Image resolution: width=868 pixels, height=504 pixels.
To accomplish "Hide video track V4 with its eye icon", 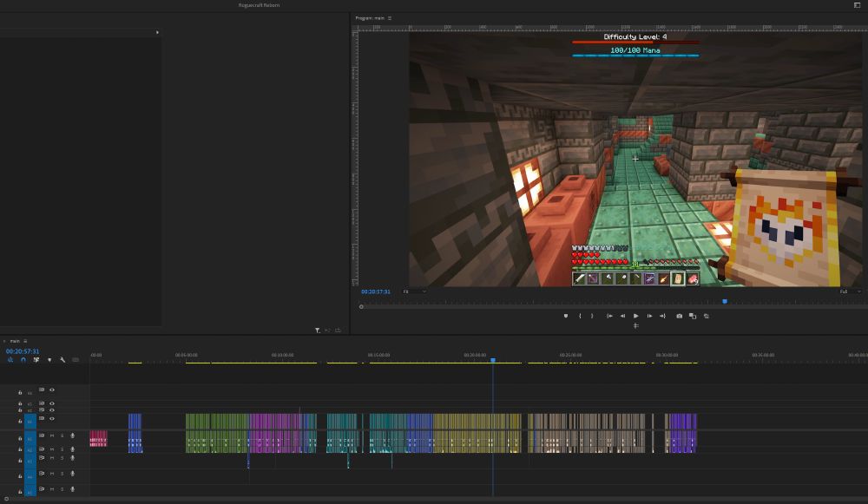I will [52, 390].
